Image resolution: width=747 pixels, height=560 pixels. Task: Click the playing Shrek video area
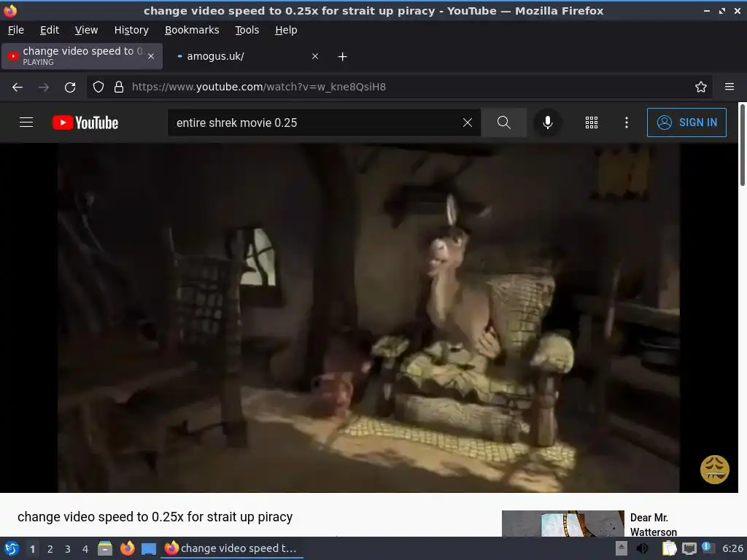pos(368,318)
